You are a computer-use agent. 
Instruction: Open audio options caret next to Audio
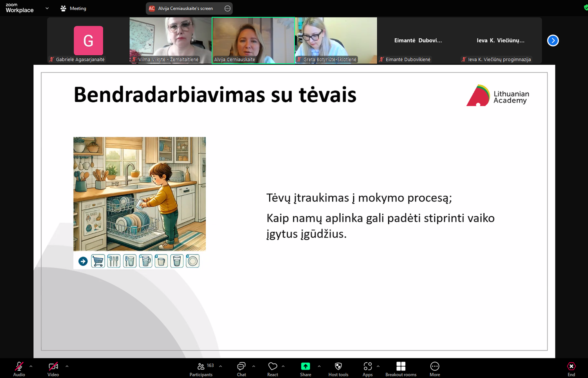click(31, 366)
